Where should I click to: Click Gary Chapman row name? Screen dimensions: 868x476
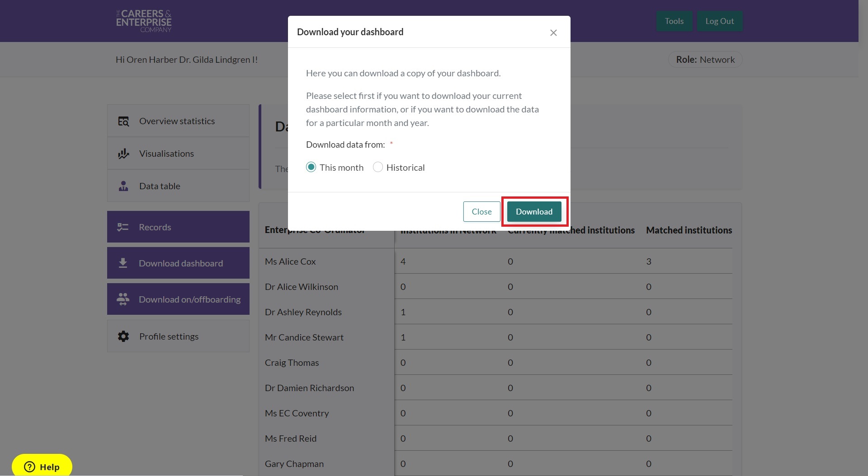(294, 464)
